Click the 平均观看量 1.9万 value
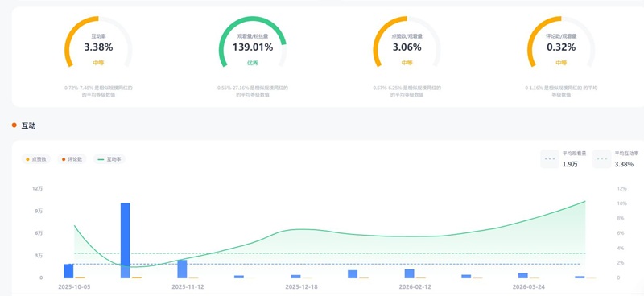Image resolution: width=644 pixels, height=296 pixels. [x=569, y=165]
